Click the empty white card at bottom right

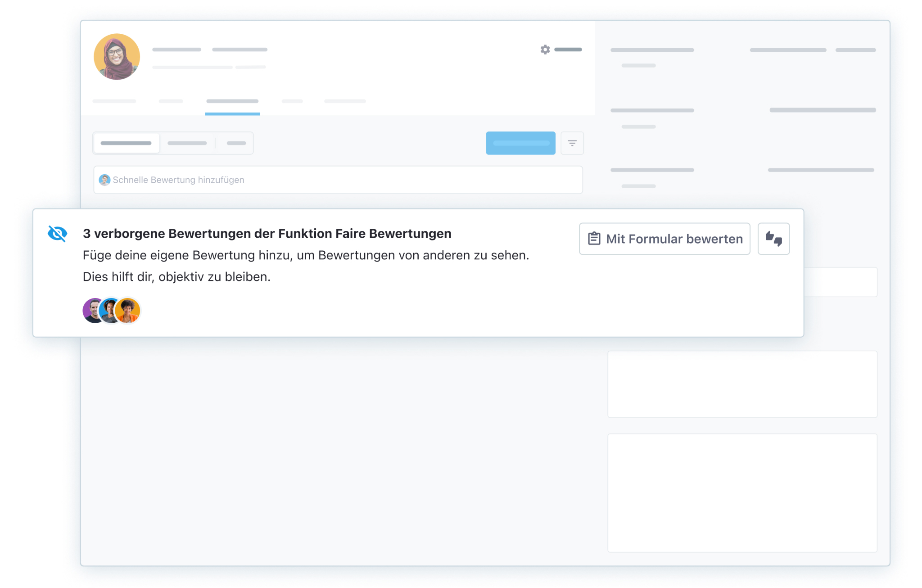point(742,493)
